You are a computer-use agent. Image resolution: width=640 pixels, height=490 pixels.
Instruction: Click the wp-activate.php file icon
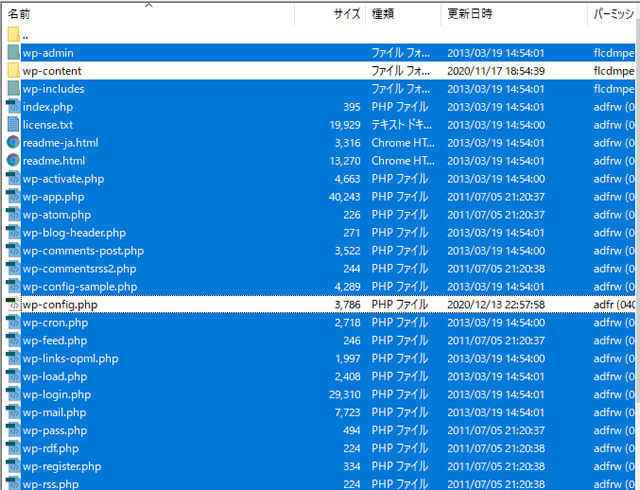click(13, 178)
